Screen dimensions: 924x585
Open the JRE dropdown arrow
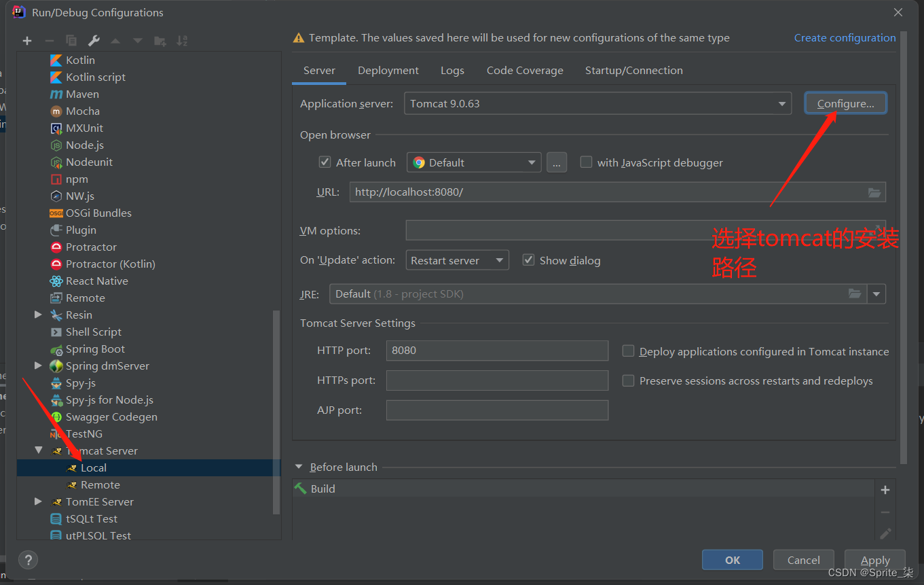coord(876,294)
